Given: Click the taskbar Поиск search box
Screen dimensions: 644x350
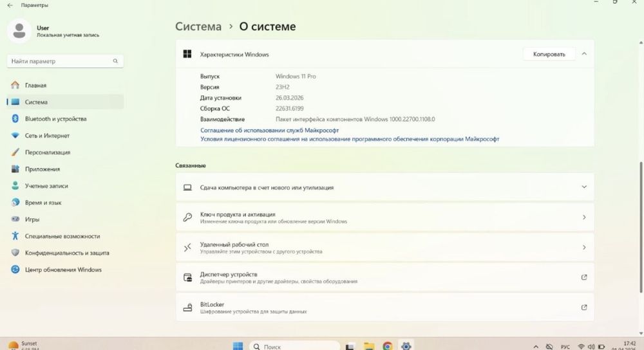Looking at the screenshot, I should click(x=294, y=346).
